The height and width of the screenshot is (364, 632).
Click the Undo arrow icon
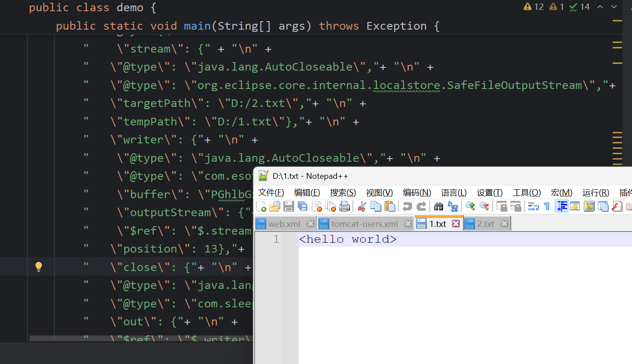(x=407, y=206)
